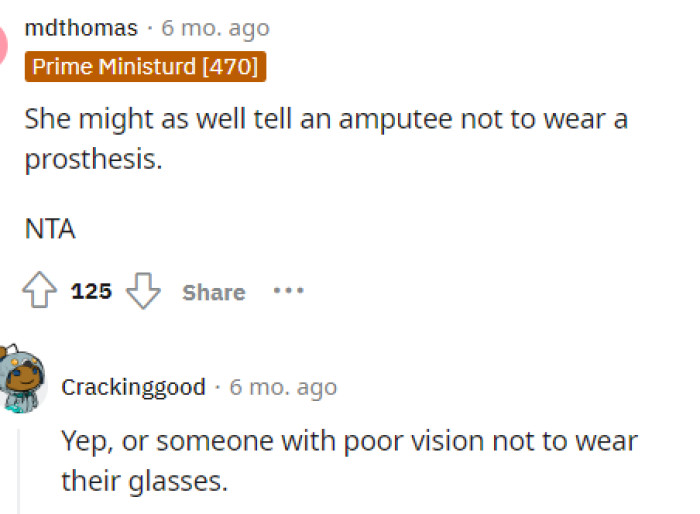This screenshot has width=700, height=514.
Task: Share mdthomas's comment
Action: point(213,292)
